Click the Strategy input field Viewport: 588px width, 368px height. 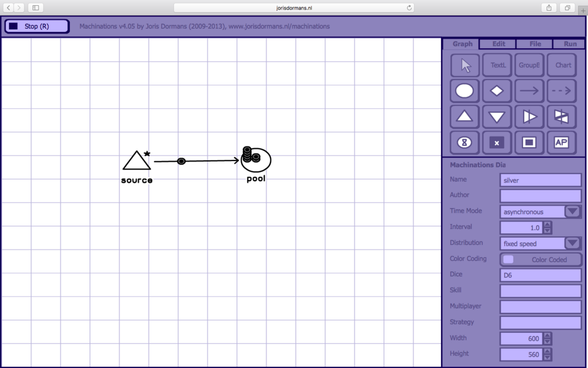(x=541, y=323)
